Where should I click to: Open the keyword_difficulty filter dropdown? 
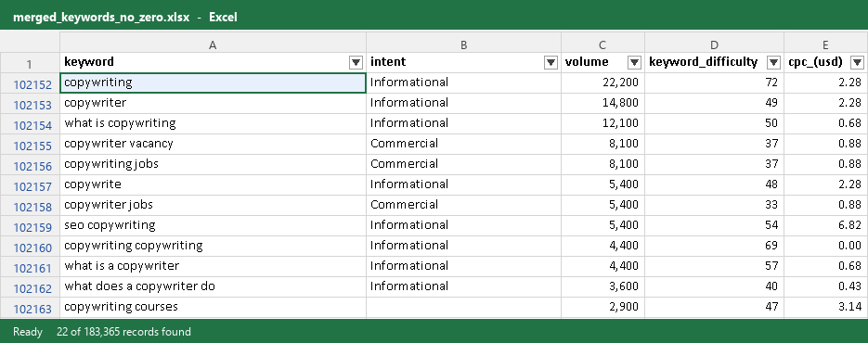[774, 62]
